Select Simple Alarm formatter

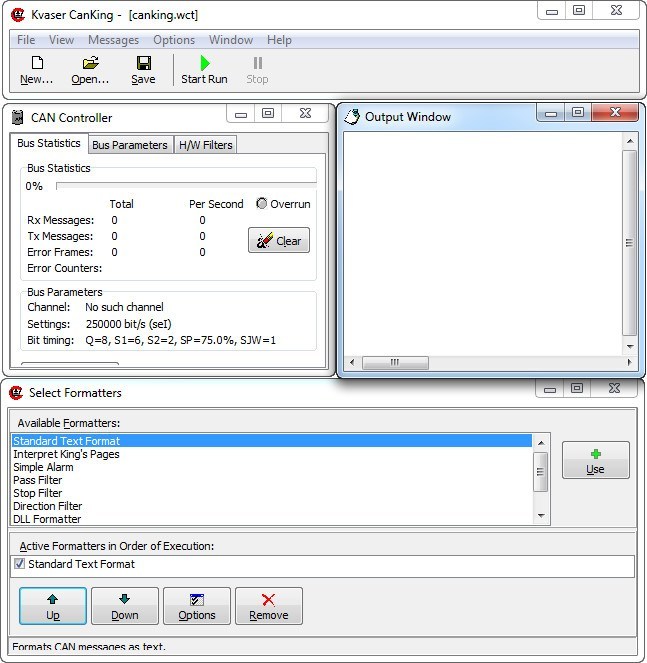(x=271, y=467)
